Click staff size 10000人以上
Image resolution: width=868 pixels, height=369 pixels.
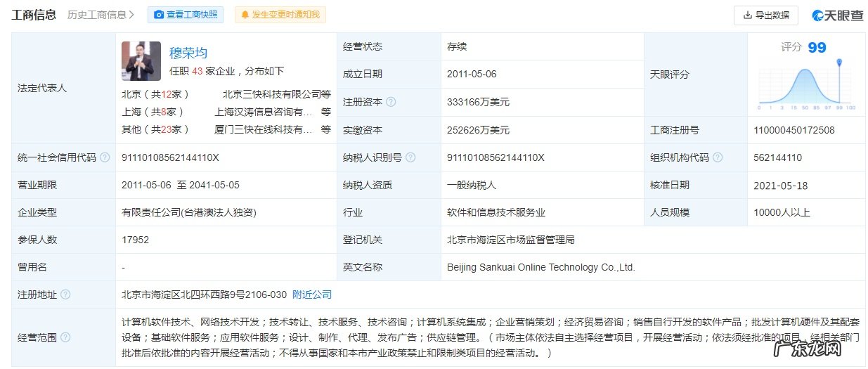click(782, 212)
